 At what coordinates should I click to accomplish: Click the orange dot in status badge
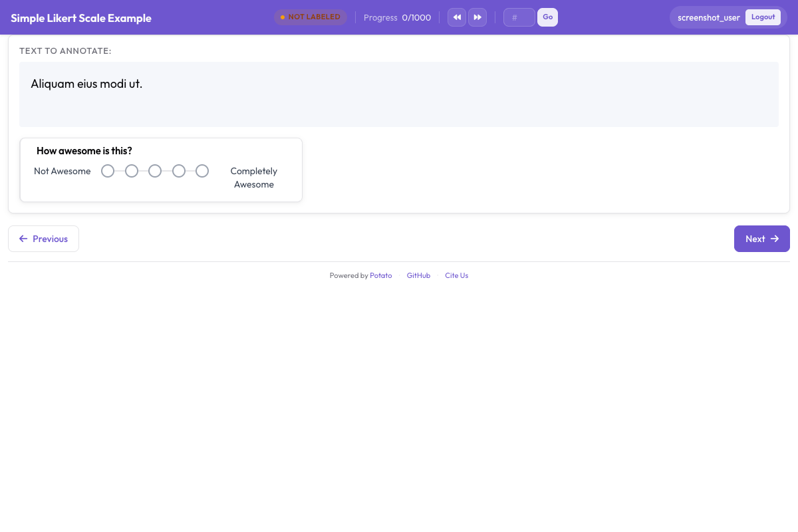click(283, 17)
